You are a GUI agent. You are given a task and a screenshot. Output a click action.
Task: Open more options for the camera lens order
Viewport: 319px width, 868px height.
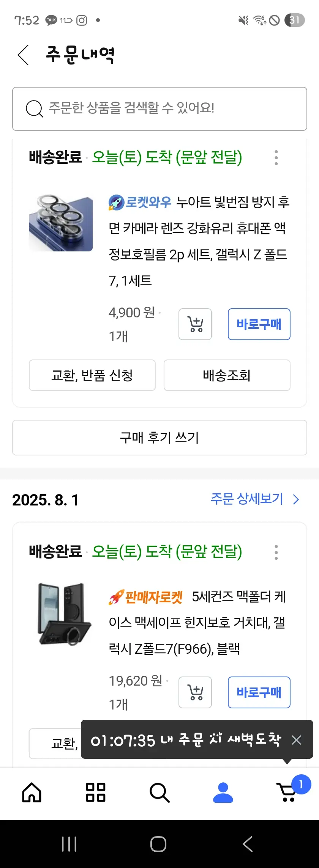[276, 157]
